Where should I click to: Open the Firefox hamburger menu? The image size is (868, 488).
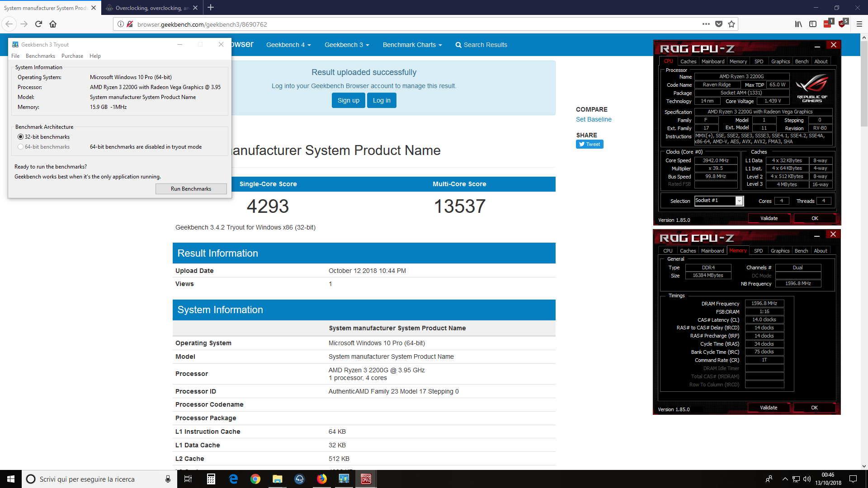tap(859, 24)
